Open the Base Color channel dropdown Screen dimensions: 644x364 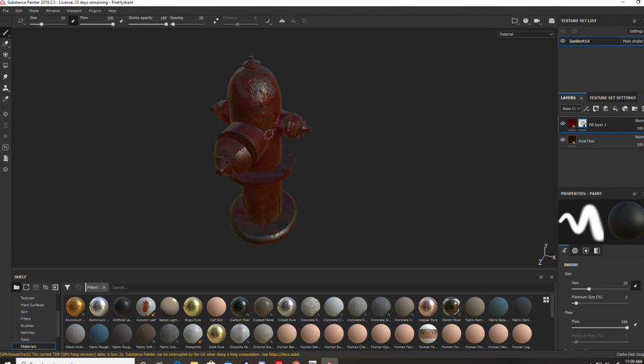571,109
